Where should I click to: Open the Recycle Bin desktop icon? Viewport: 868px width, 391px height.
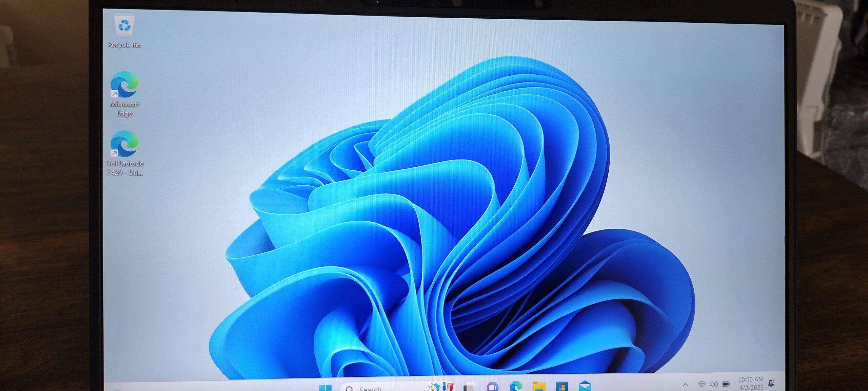tap(124, 31)
